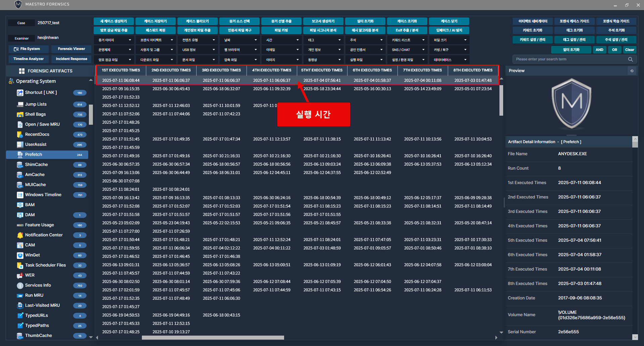Expand the 웹 브라우저 dropdown

pos(240,50)
